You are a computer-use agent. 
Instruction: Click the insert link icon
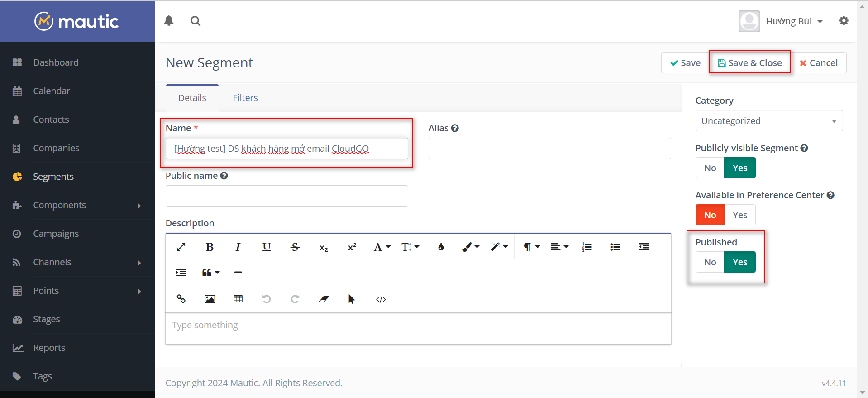pos(181,299)
